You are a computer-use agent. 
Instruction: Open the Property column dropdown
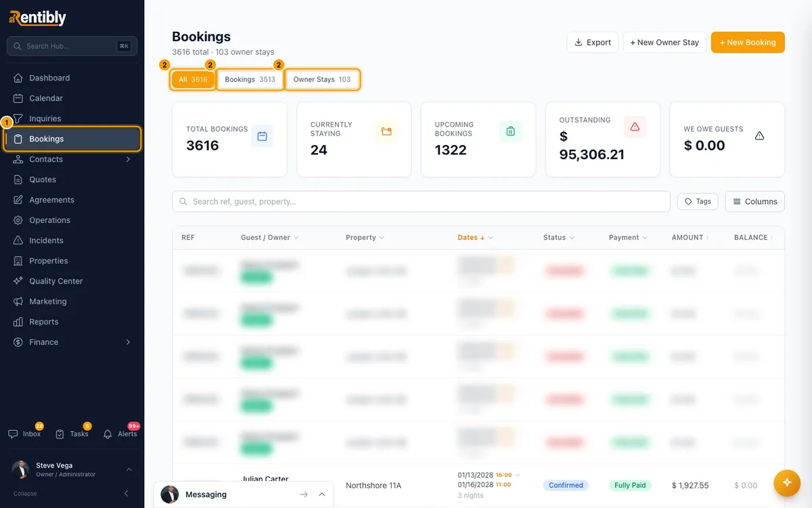coord(382,238)
